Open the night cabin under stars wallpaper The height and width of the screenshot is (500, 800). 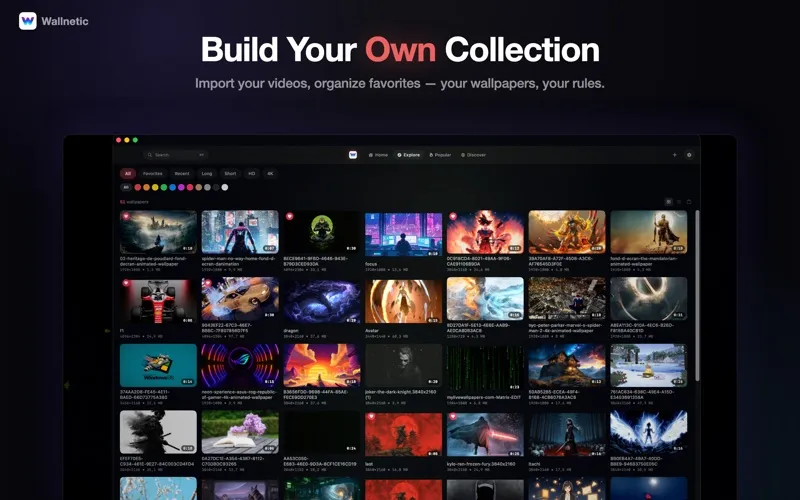tap(567, 365)
